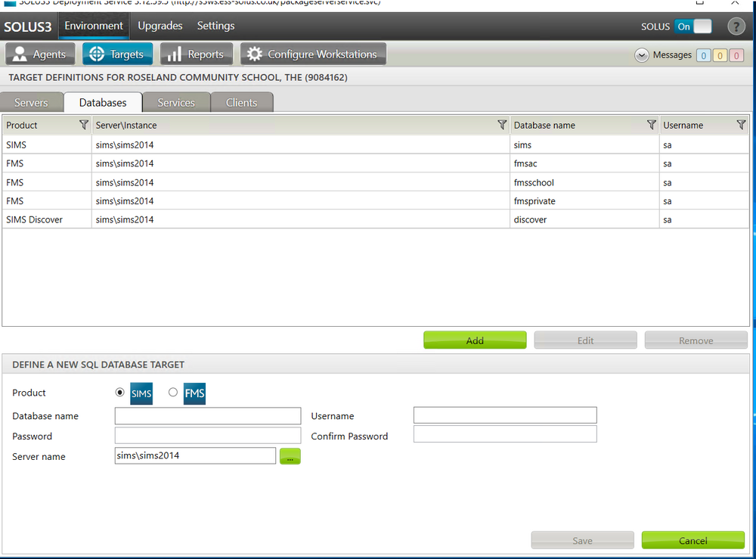Open the Reports section
756x559 pixels.
click(197, 54)
